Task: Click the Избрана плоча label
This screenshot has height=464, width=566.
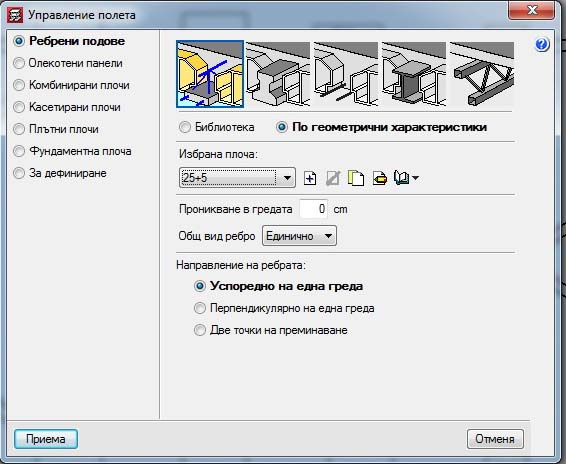Action: 218,154
